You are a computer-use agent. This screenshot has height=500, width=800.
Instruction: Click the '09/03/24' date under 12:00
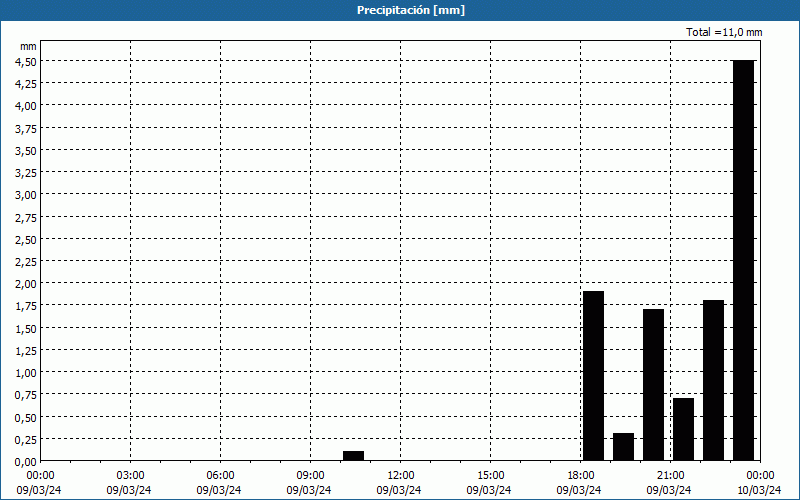[399, 490]
